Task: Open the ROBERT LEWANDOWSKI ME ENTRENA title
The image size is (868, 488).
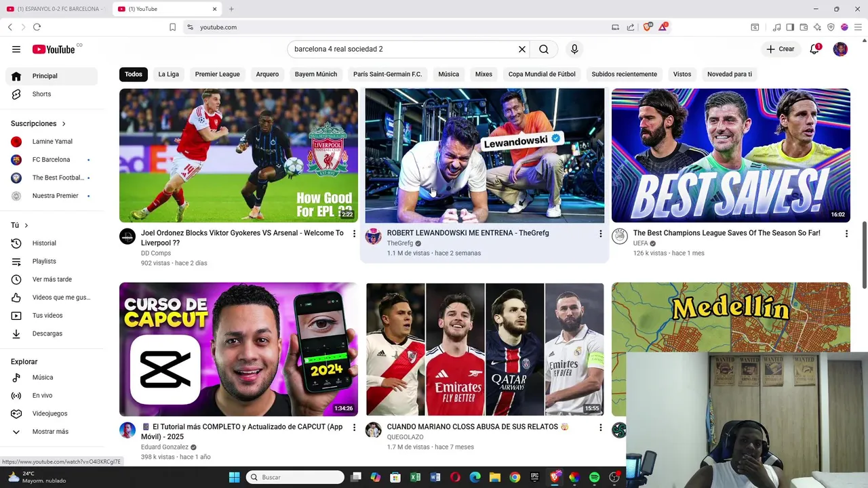Action: 468,233
